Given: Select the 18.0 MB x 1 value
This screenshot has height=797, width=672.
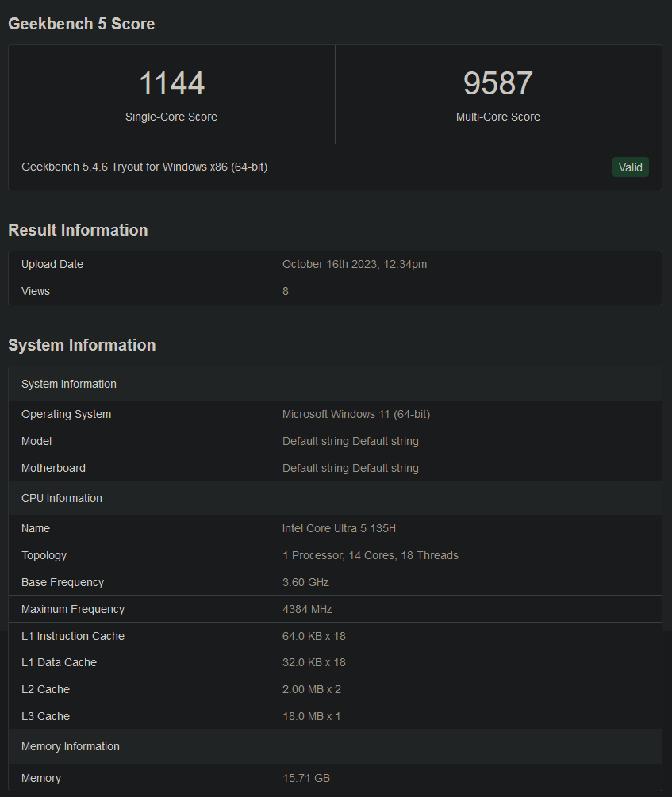Looking at the screenshot, I should click(311, 717).
